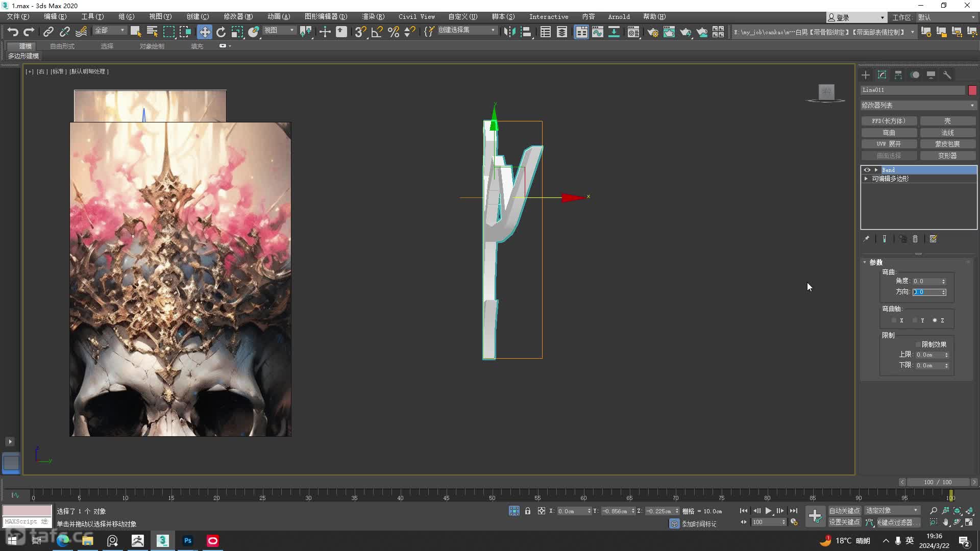Click the Undo arrow icon
Viewport: 980px width, 551px height.
point(13,32)
